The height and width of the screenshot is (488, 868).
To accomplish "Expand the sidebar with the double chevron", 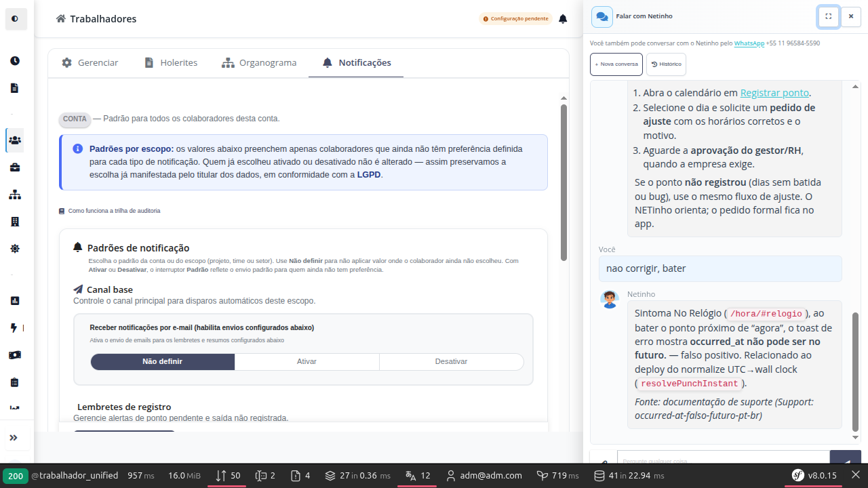I will pos(14,438).
